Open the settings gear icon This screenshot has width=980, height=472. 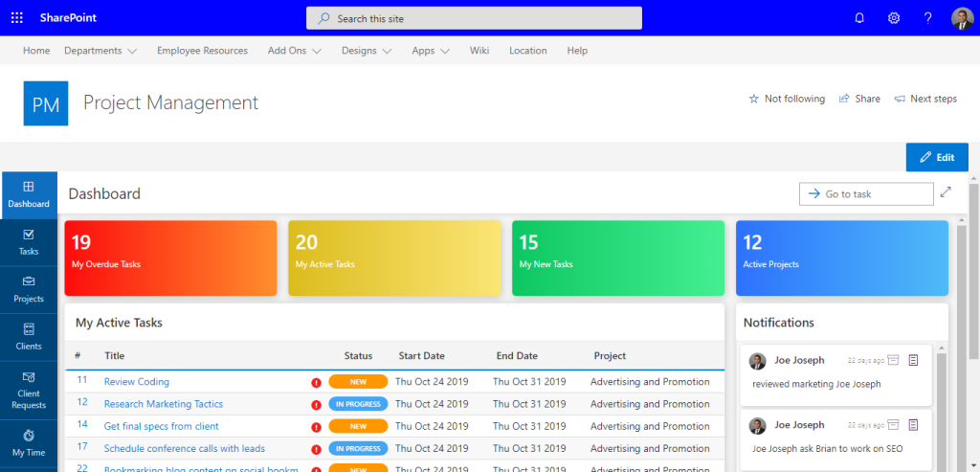(894, 18)
